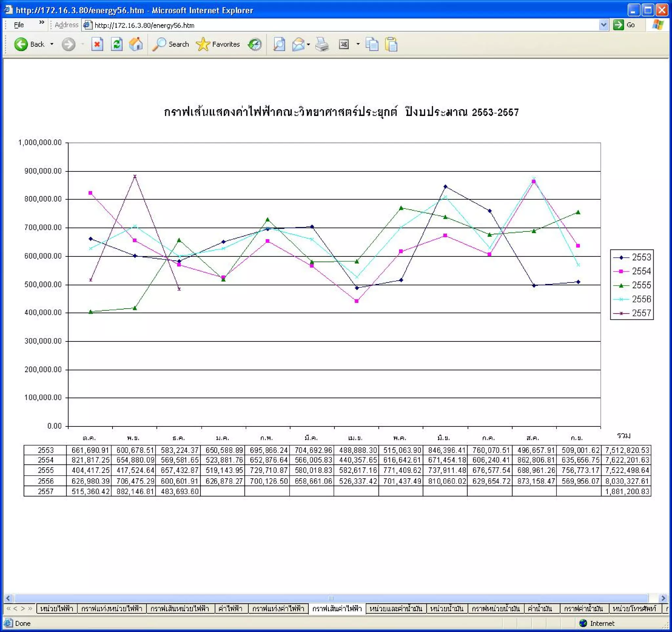Screen dimensions: 672x632
Task: Expand the Back button history dropdown
Action: (52, 44)
